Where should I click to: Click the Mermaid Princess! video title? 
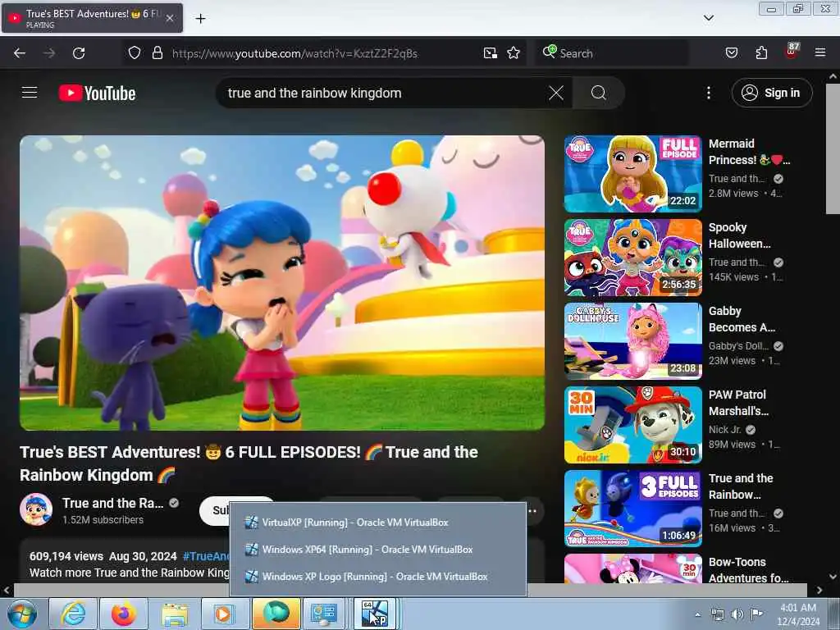[749, 152]
